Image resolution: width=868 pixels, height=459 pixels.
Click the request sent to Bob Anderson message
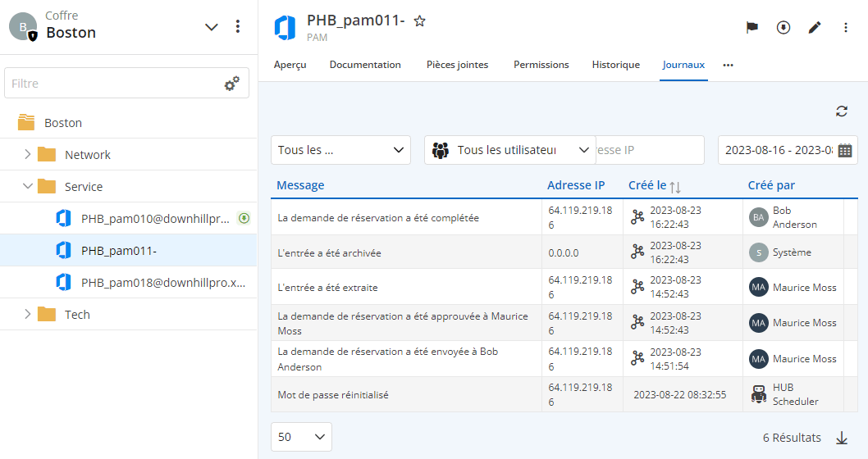tap(387, 359)
